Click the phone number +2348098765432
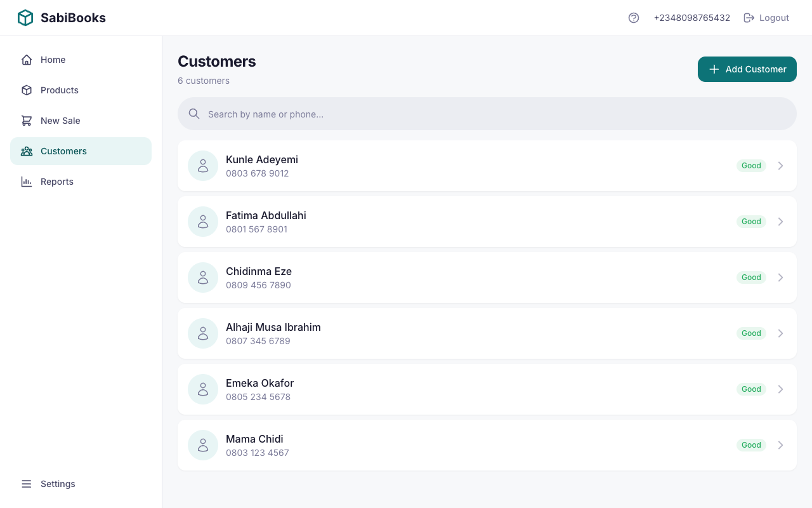 [691, 18]
